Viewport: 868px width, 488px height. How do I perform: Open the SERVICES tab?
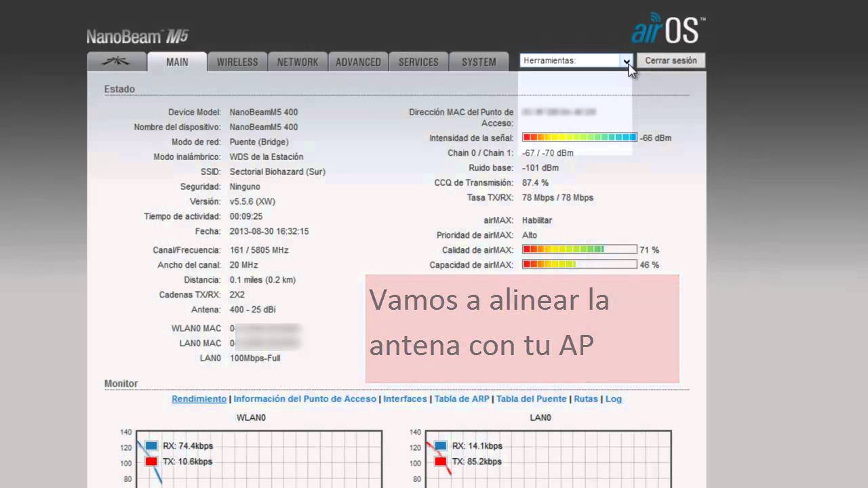pyautogui.click(x=418, y=62)
